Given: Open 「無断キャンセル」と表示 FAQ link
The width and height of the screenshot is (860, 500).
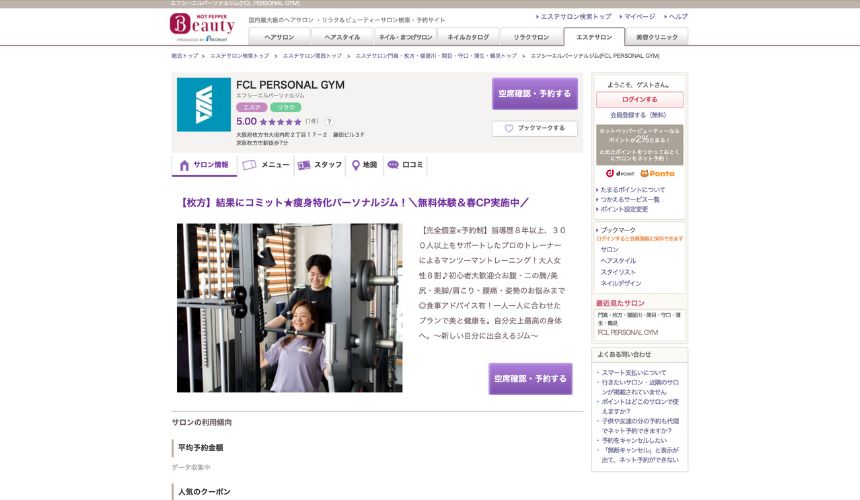Looking at the screenshot, I should click(640, 455).
